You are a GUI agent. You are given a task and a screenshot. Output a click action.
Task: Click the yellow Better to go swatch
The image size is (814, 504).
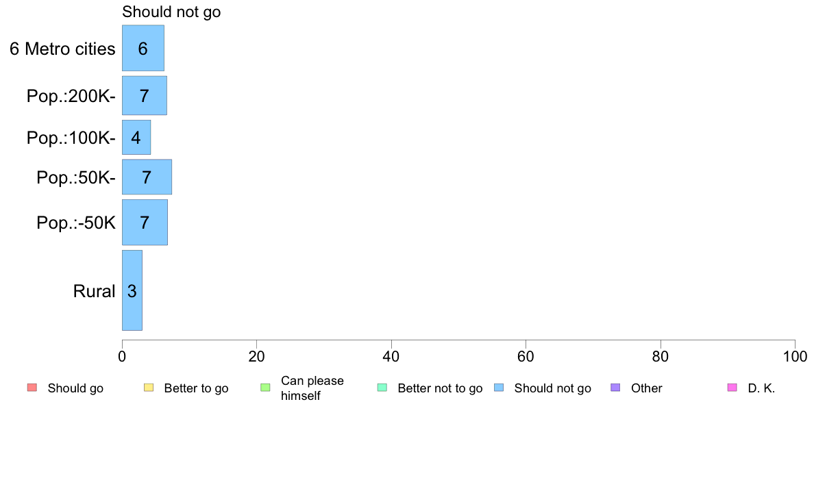149,388
